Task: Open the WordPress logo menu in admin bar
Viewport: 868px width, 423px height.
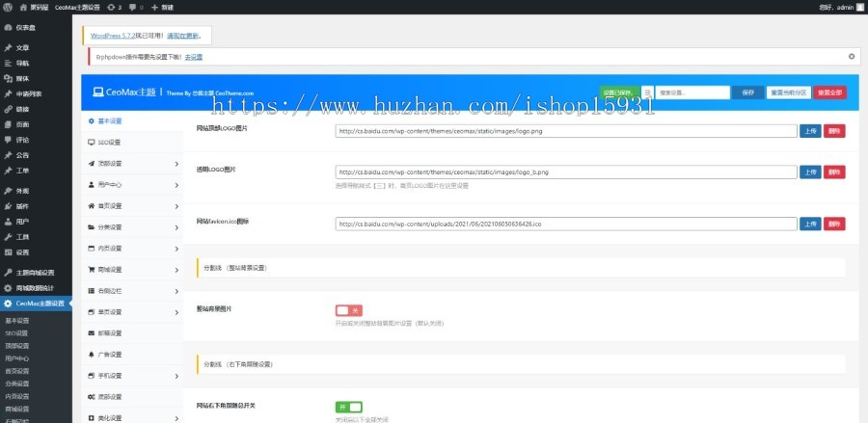Action: 7,7
